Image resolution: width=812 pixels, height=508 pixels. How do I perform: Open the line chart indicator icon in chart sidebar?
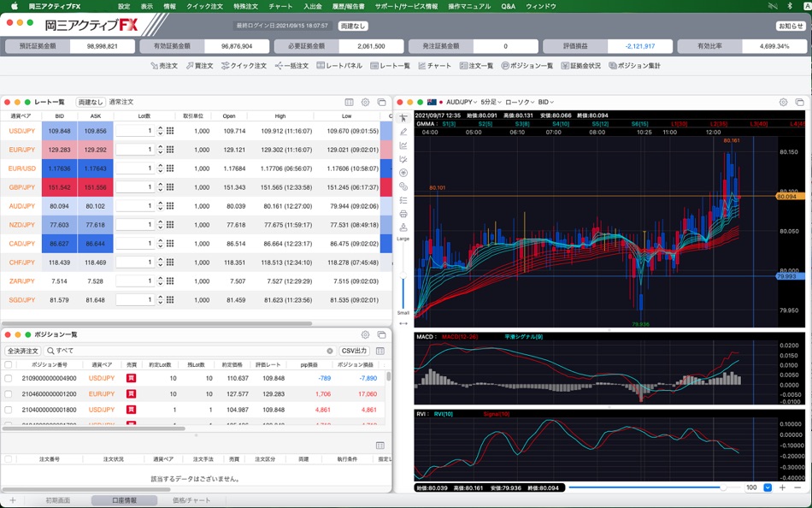[x=403, y=145]
